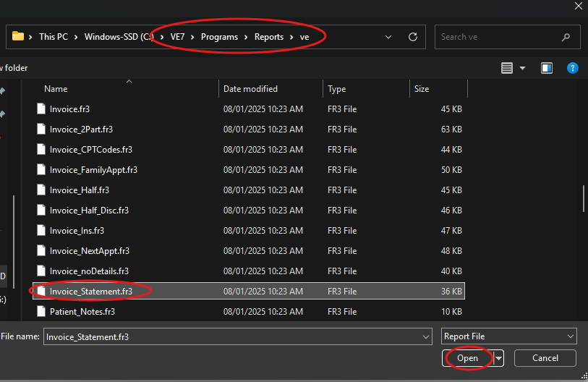Viewport: 588px width, 382px height.
Task: Click the search magnifier icon
Action: [x=566, y=37]
